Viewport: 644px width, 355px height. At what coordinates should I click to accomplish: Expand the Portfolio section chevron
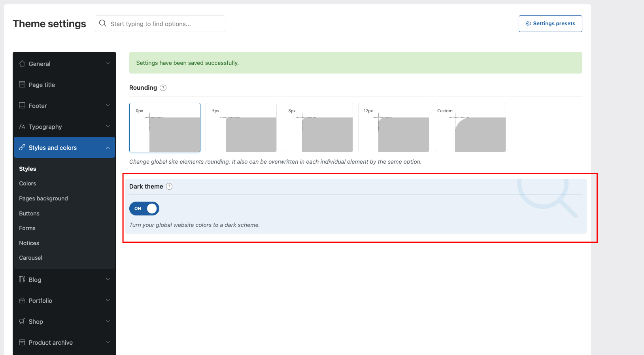click(x=108, y=300)
